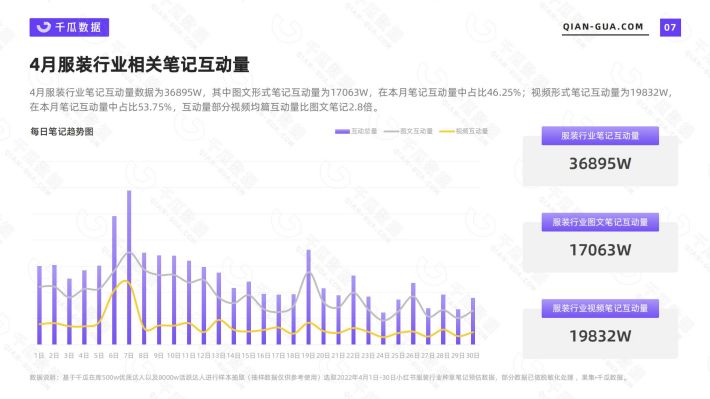This screenshot has width=710, height=399.
Task: Click the 30日 axis label
Action: pyautogui.click(x=472, y=356)
